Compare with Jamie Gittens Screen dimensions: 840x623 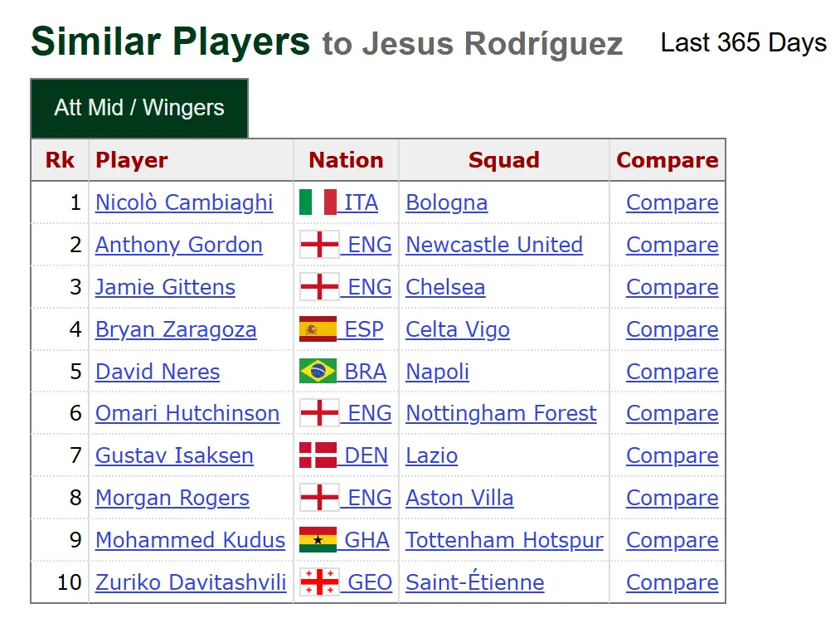click(672, 287)
